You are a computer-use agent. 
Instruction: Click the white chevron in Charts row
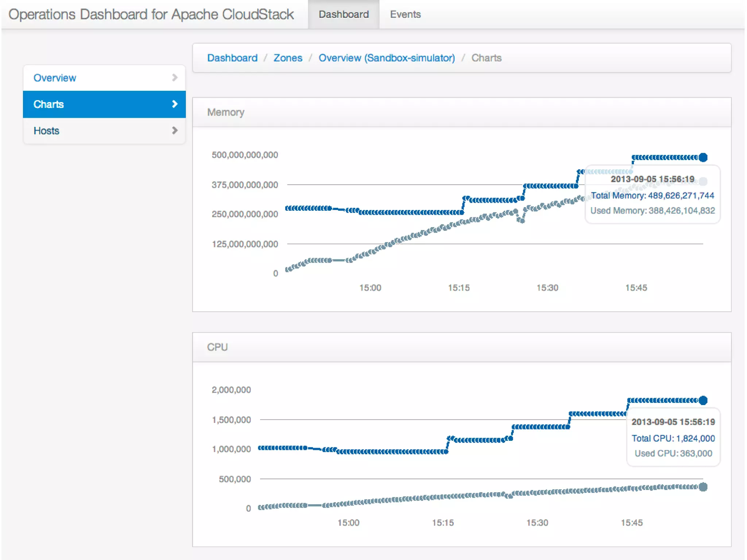click(174, 104)
